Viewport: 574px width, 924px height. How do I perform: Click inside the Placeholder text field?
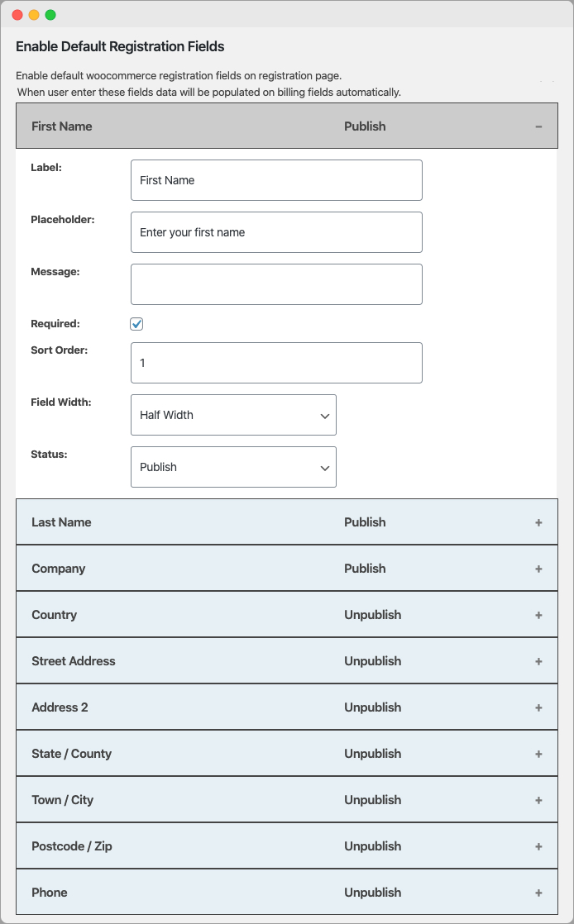tap(276, 232)
